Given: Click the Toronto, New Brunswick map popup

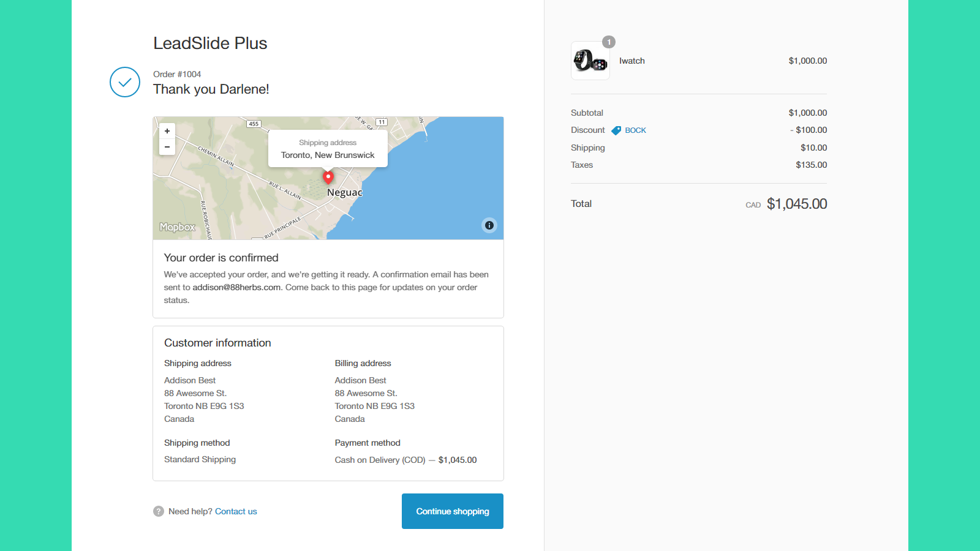Looking at the screenshot, I should [x=328, y=149].
